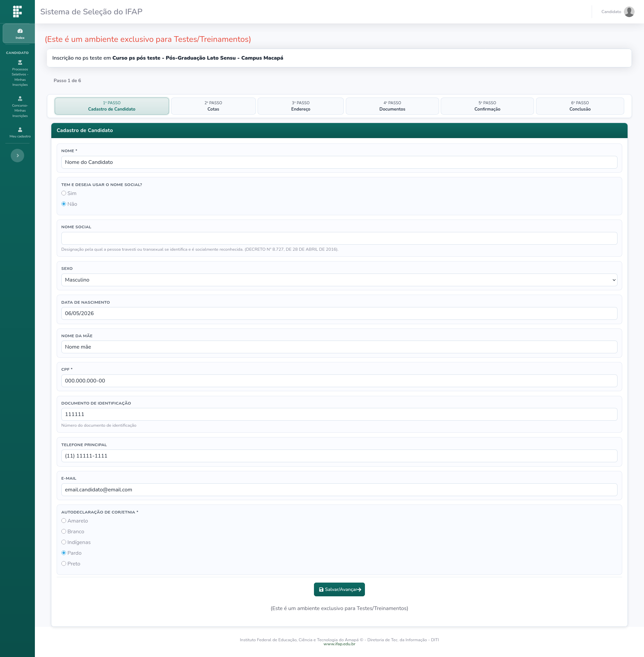Click the Cadastro de Candidato panel header
This screenshot has height=657, width=644.
pos(339,130)
